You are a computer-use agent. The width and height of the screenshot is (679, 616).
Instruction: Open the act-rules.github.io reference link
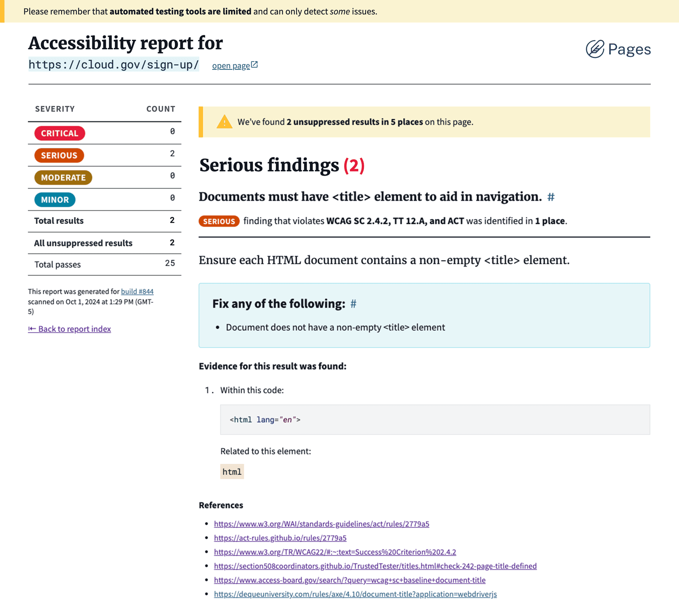(280, 538)
